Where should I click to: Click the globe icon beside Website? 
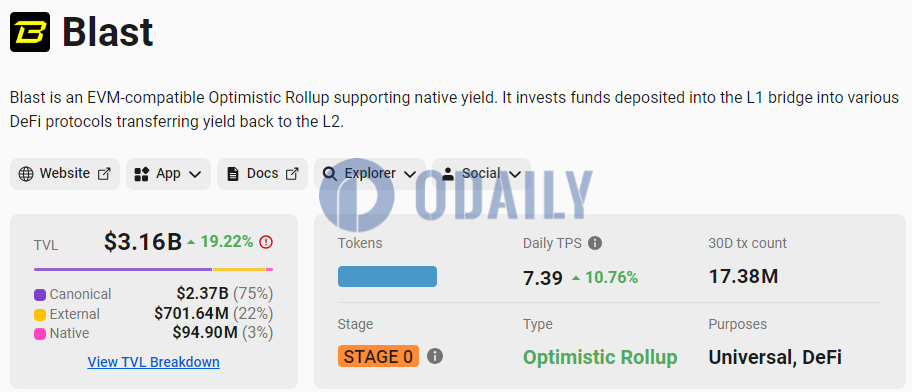pos(26,174)
